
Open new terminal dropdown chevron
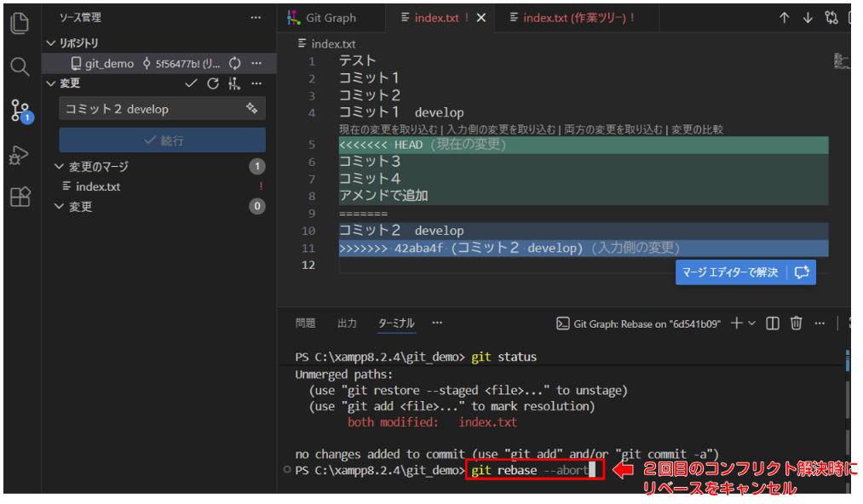click(752, 324)
